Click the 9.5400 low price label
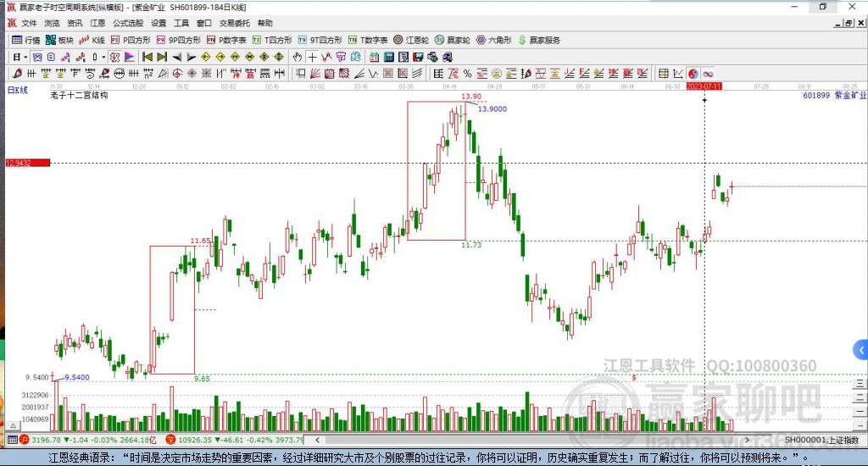The image size is (868, 466). 77,377
